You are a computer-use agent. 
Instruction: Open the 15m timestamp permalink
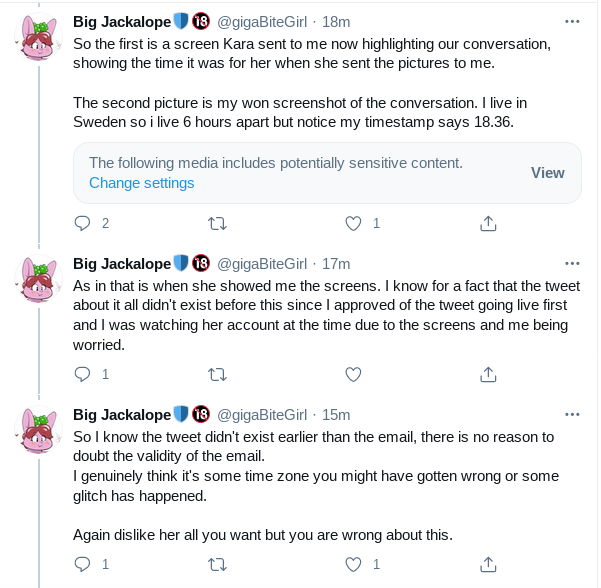[x=336, y=415]
